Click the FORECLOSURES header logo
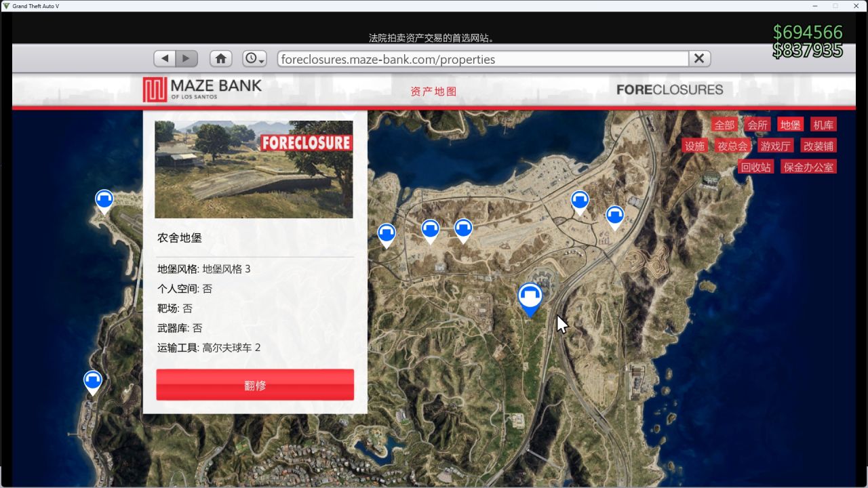 (670, 89)
